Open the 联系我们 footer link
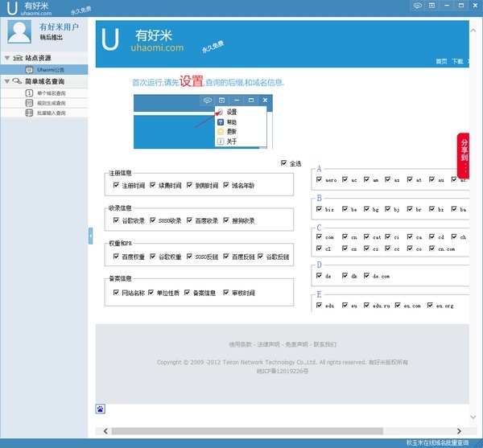 [325, 344]
